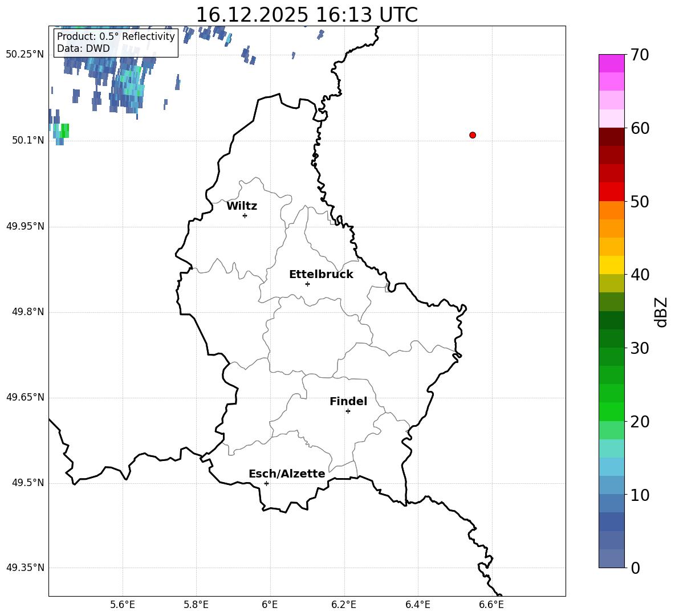Click the title 16.12.2025 16:13 UTC

[307, 15]
